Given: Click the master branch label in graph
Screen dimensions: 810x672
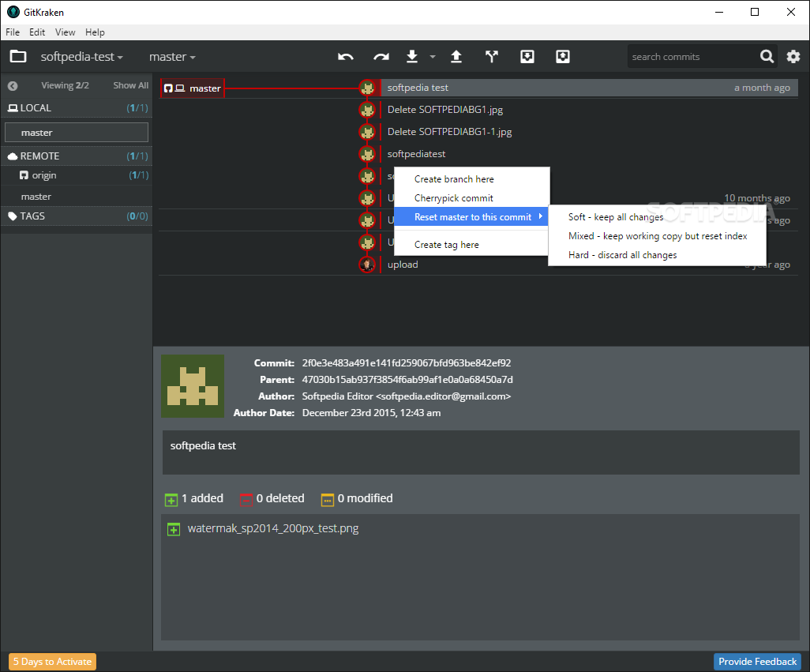Looking at the screenshot, I should (x=193, y=88).
